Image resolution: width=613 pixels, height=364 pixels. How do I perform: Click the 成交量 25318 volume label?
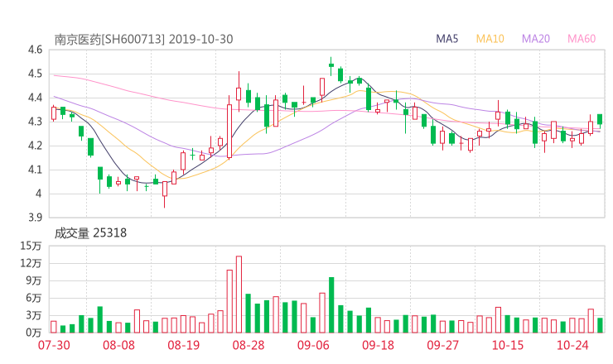[90, 233]
